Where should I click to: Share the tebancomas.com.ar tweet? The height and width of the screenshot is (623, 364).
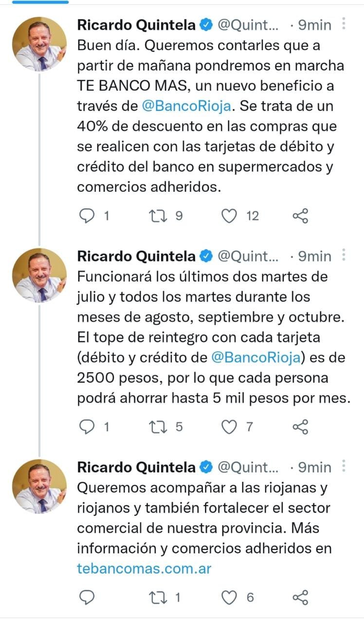point(300,597)
